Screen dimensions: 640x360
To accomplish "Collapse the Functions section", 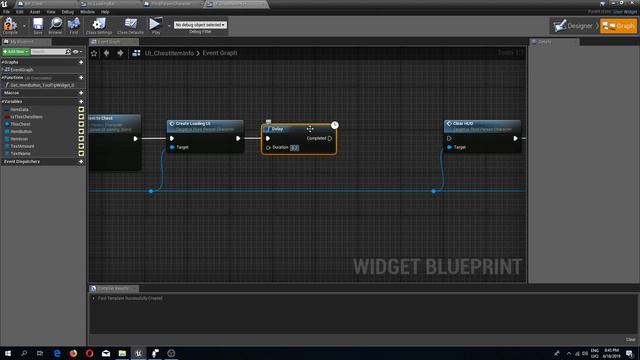I will click(2, 78).
